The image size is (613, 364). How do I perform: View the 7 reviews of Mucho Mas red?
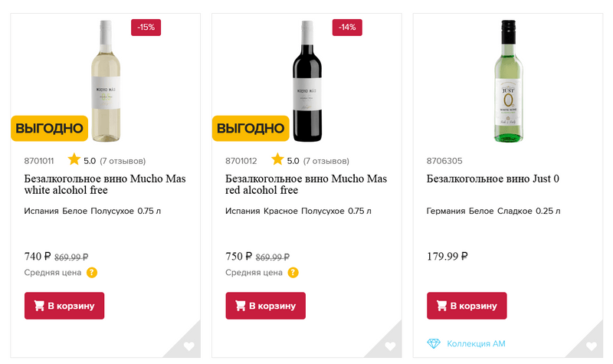point(326,161)
